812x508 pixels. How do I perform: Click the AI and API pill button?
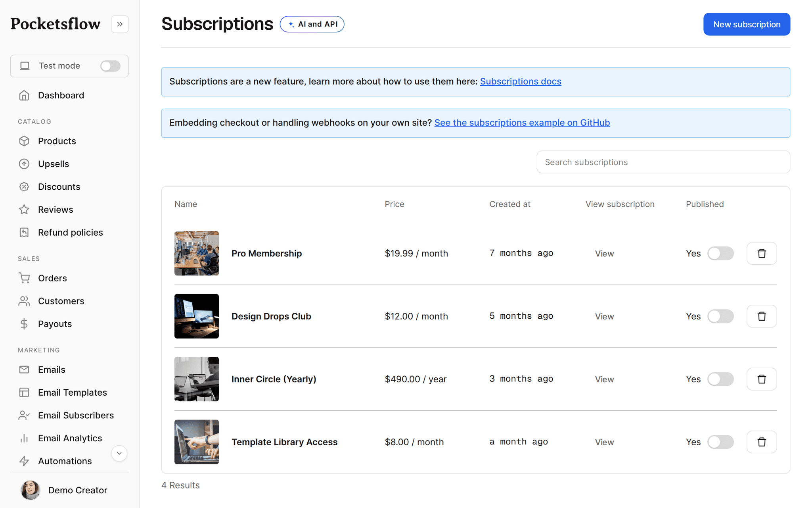pos(312,24)
